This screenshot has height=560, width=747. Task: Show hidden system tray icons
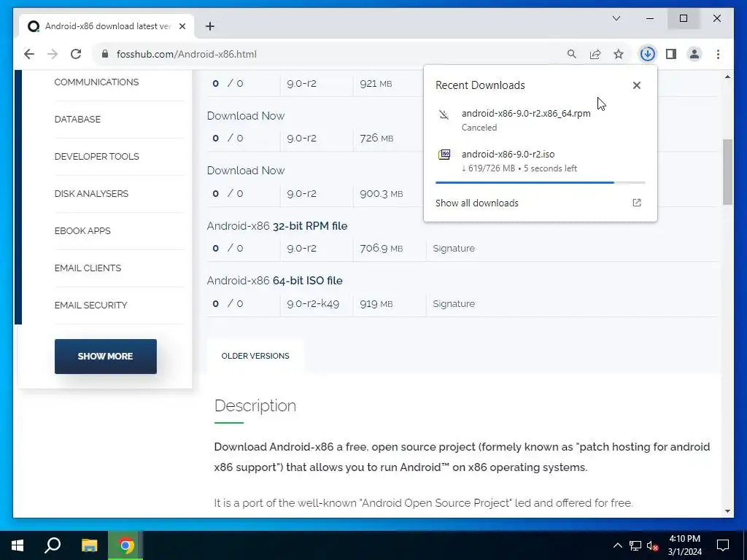coord(617,545)
